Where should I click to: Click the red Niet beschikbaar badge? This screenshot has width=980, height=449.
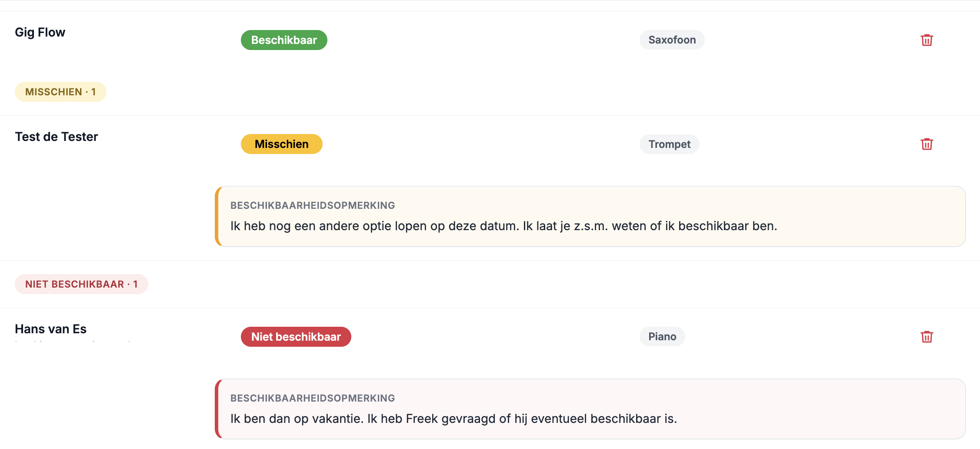coord(296,337)
